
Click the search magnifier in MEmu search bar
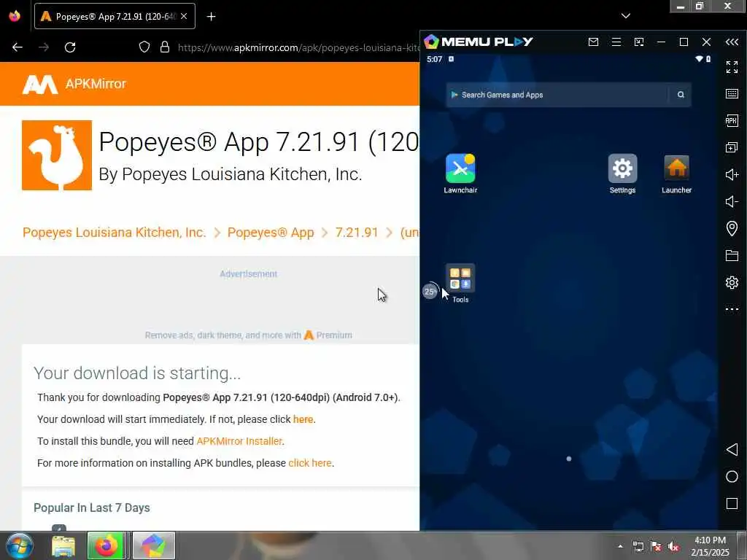click(x=681, y=95)
